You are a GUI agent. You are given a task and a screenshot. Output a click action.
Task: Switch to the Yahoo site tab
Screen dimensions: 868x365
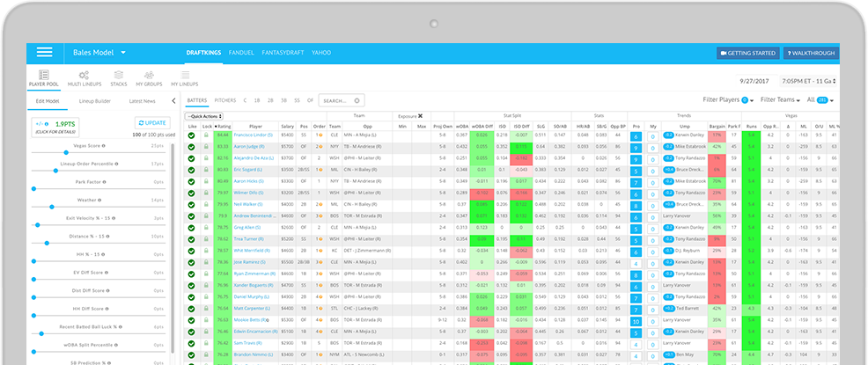click(321, 53)
